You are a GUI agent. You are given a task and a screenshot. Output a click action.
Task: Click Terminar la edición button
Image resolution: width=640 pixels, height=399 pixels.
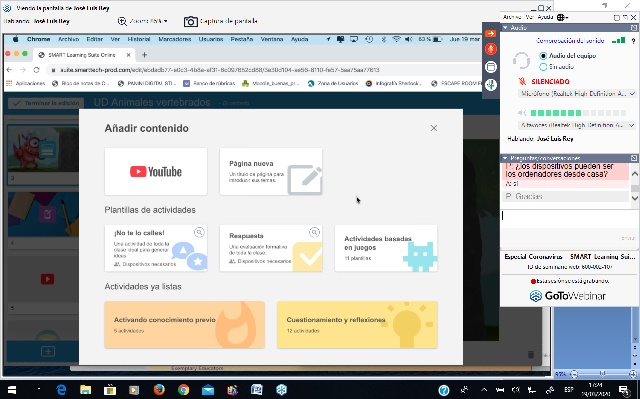46,103
